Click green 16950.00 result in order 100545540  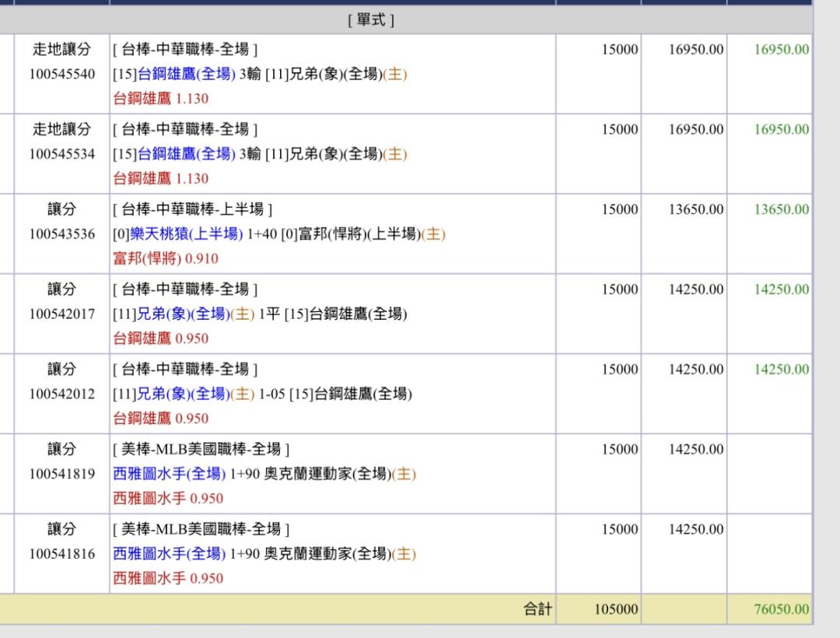(782, 49)
